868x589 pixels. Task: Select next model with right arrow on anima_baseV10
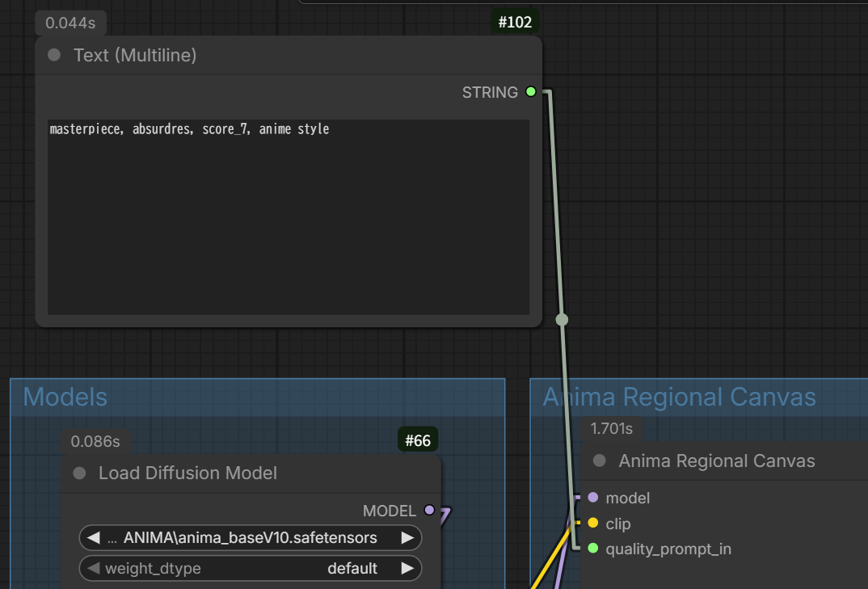(x=407, y=537)
